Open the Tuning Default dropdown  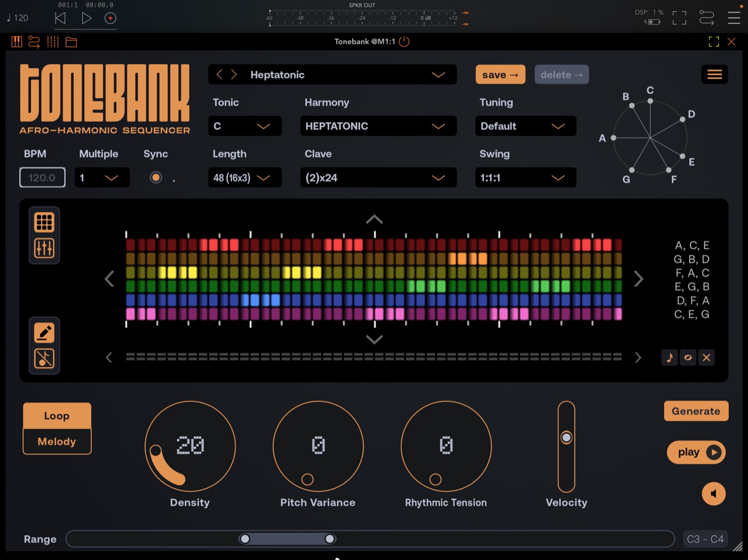pyautogui.click(x=525, y=126)
